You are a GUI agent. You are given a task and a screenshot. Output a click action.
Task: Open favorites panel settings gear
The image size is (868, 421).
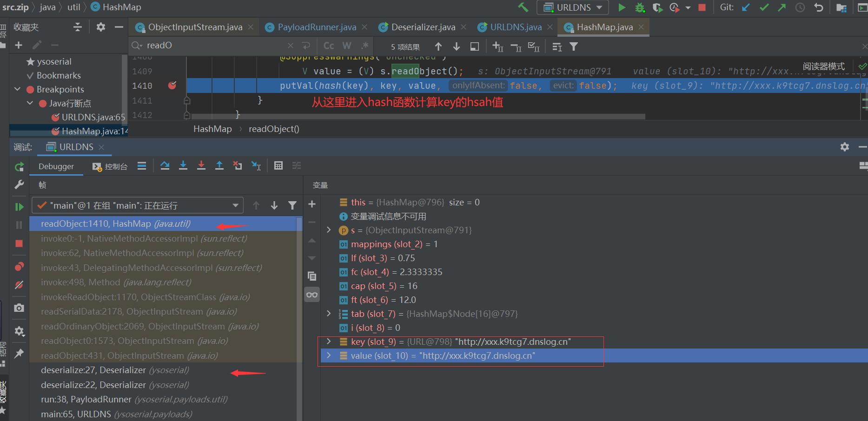point(100,27)
